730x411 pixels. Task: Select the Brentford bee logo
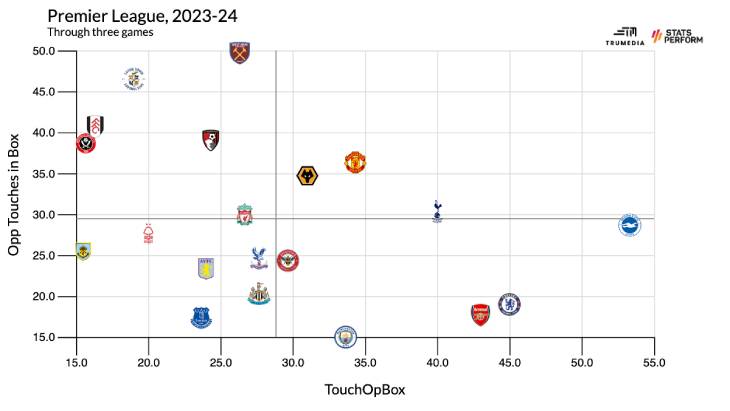[x=288, y=260]
